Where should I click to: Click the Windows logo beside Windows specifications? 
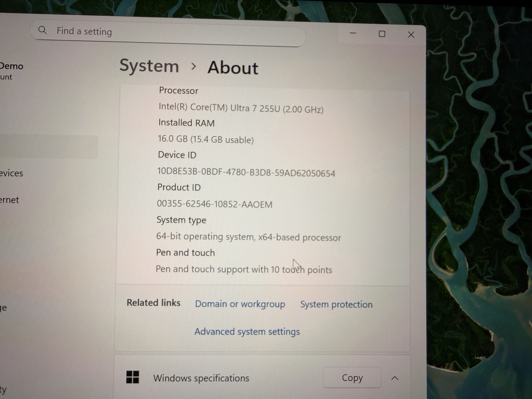pos(133,377)
